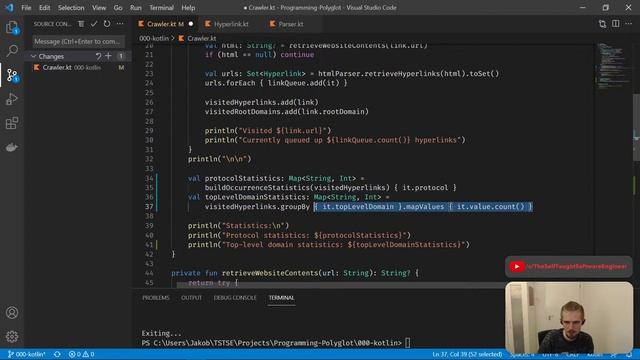Split the editor to the right
Image resolution: width=640 pixels, height=360 pixels.
click(616, 24)
